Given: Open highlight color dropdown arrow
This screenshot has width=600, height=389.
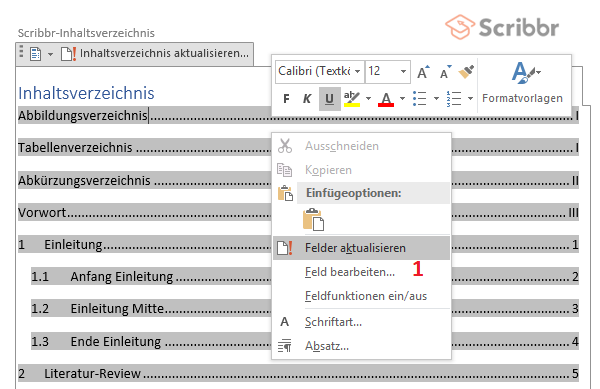Looking at the screenshot, I should point(368,99).
